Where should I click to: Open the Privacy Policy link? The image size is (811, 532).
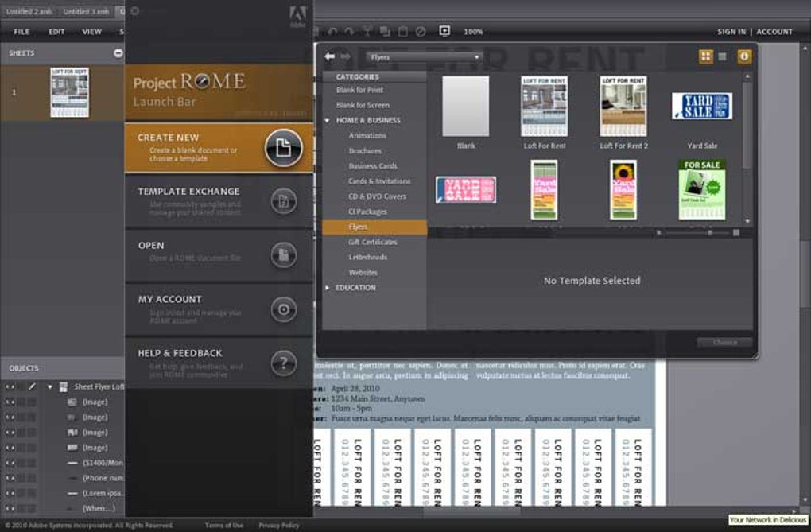278,526
